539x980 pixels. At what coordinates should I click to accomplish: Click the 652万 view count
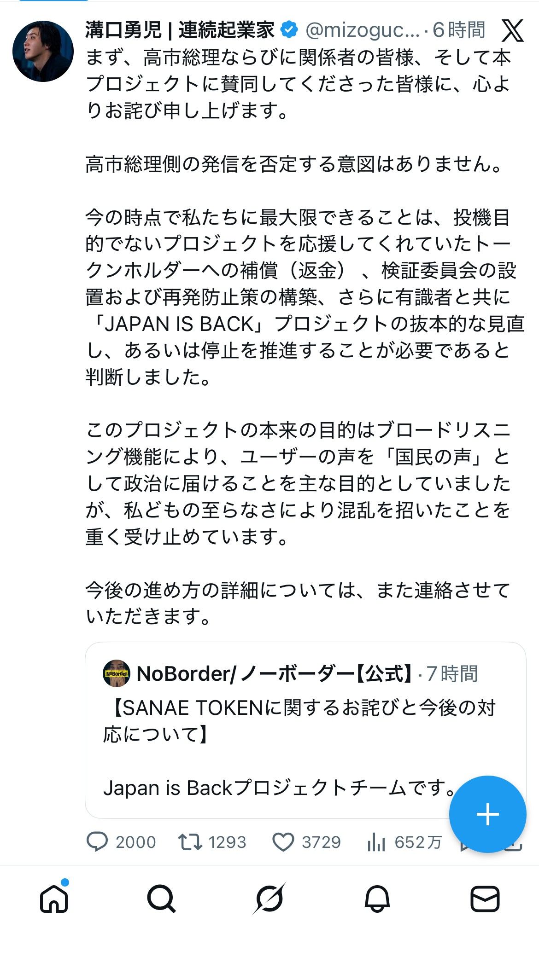coord(416,842)
